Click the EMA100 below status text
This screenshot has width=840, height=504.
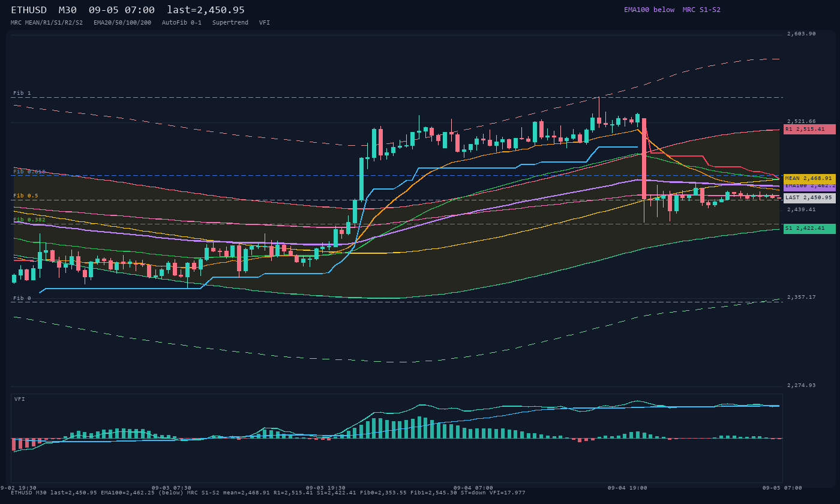click(x=649, y=10)
